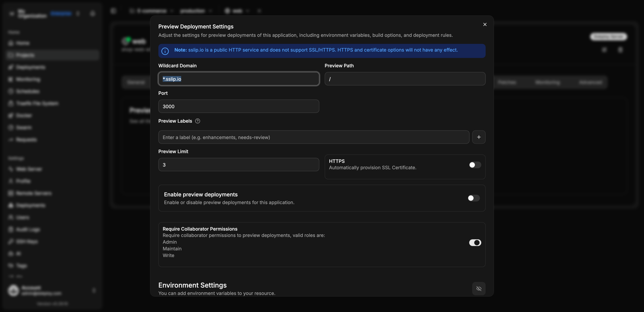
Task: Click the Wildcard Domain label
Action: [178, 66]
